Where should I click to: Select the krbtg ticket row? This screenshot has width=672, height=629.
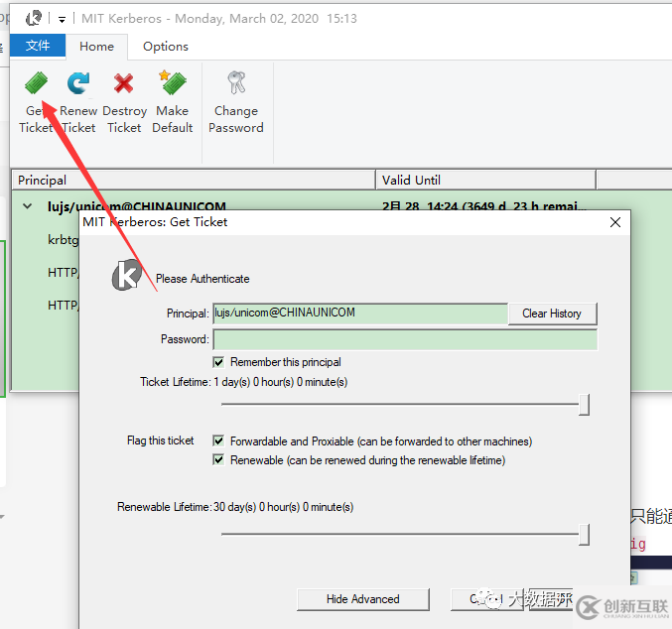point(64,239)
